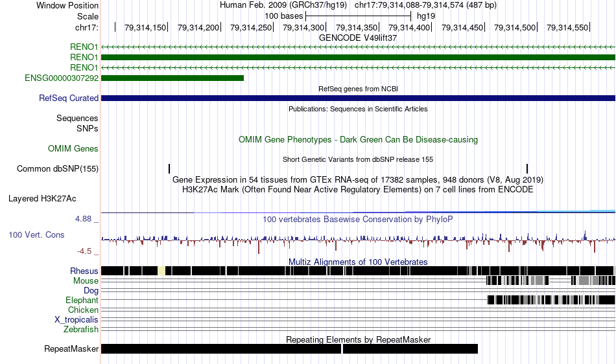Open the RefSeq Curated track label
The width and height of the screenshot is (616, 364).
69,98
